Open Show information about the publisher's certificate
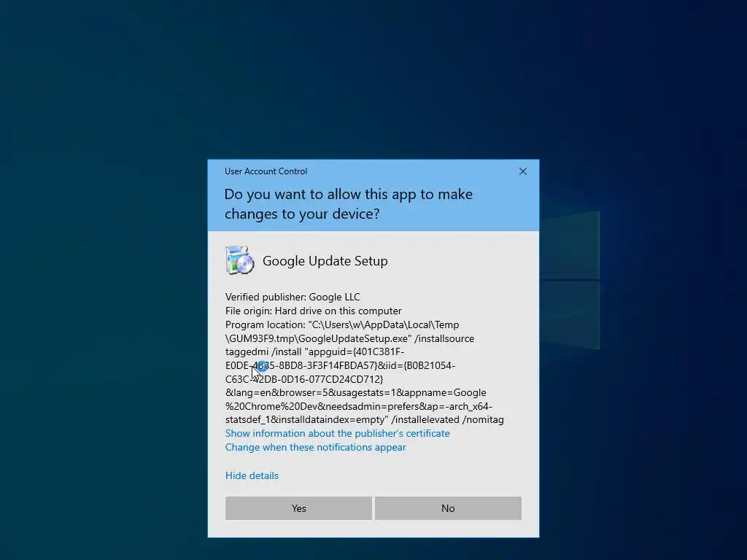 [x=337, y=433]
